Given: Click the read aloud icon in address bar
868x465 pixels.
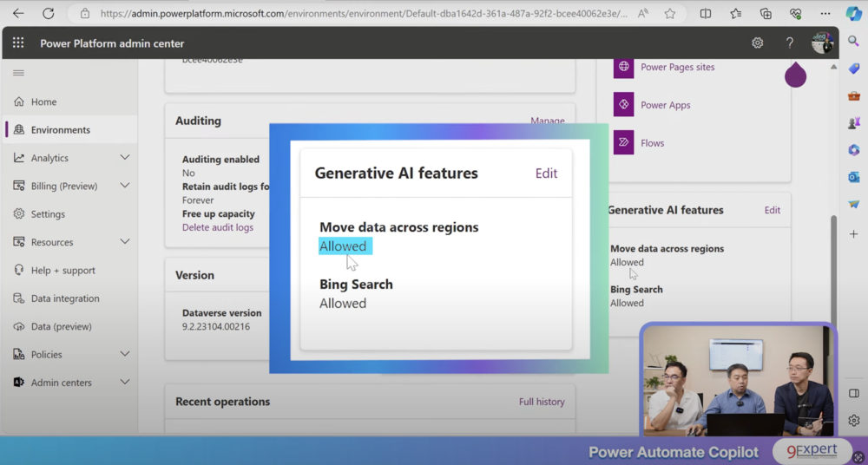Looking at the screenshot, I should point(642,14).
